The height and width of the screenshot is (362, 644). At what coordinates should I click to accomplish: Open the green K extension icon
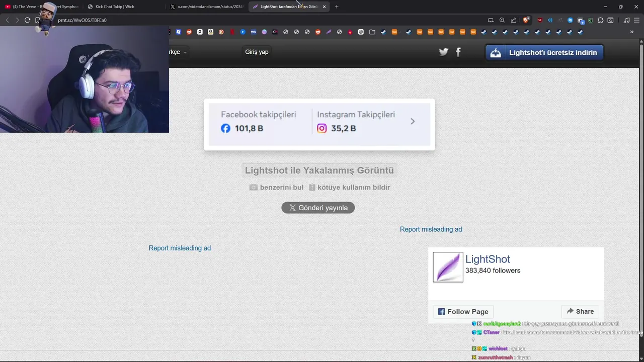[590, 21]
